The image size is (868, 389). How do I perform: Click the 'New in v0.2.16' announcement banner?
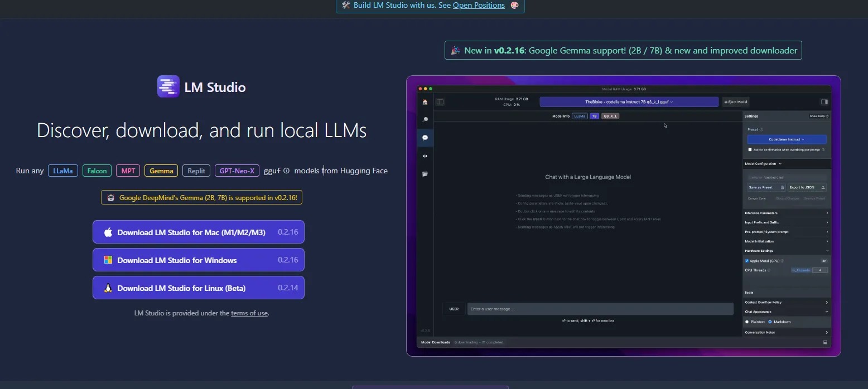623,50
